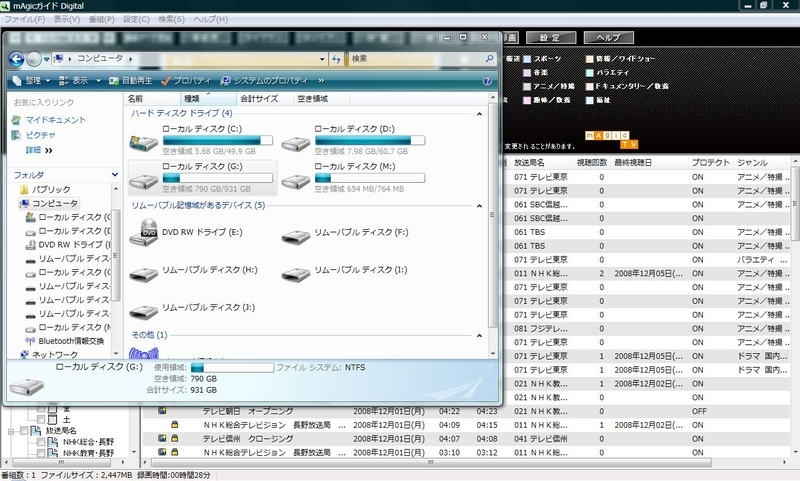This screenshot has height=481, width=800.
Task: Click the Explorer back navigation arrow
Action: pyautogui.click(x=16, y=59)
